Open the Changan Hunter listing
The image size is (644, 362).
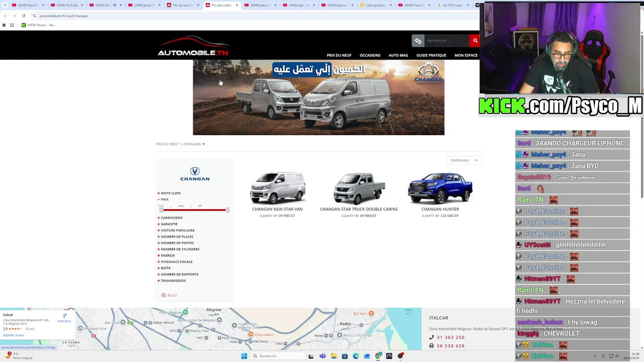[x=440, y=195]
